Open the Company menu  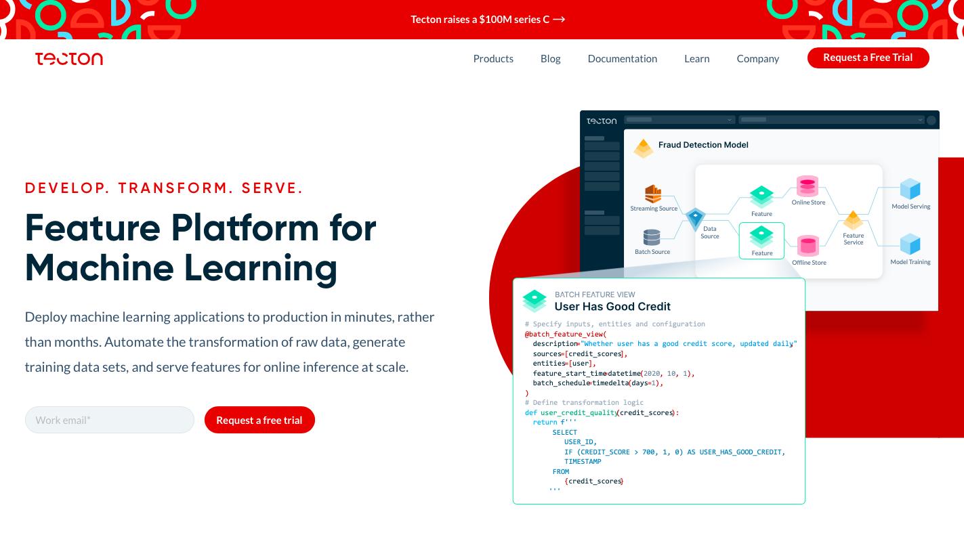click(758, 59)
